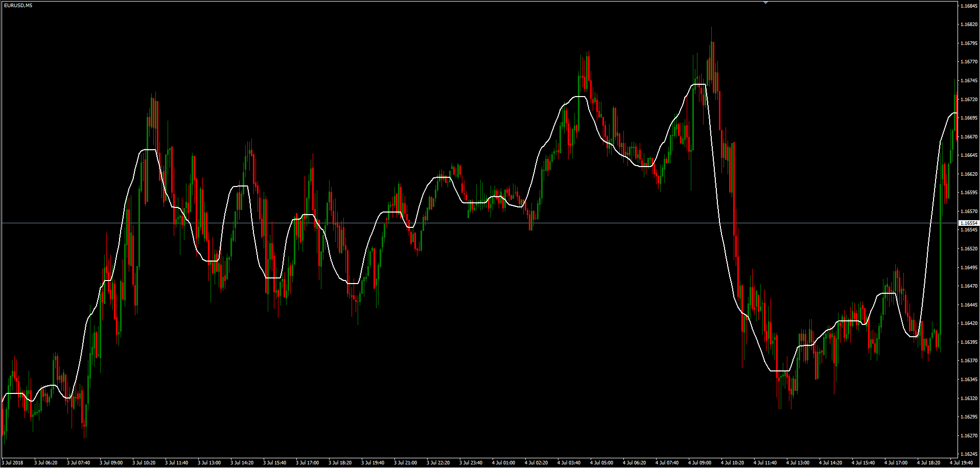The width and height of the screenshot is (980, 468).
Task: Select the '3 Jul 11:40' time label
Action: (176, 463)
